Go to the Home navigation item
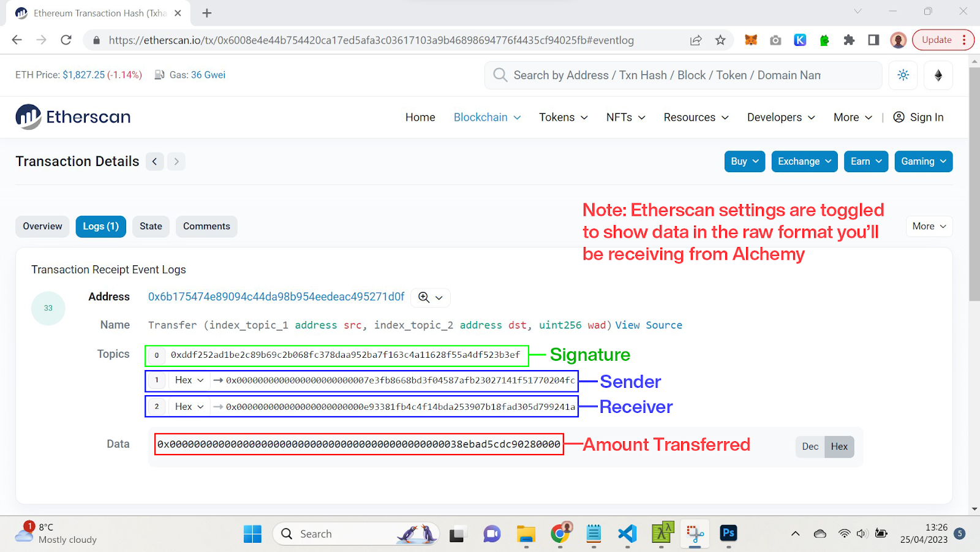980x552 pixels. pos(420,118)
